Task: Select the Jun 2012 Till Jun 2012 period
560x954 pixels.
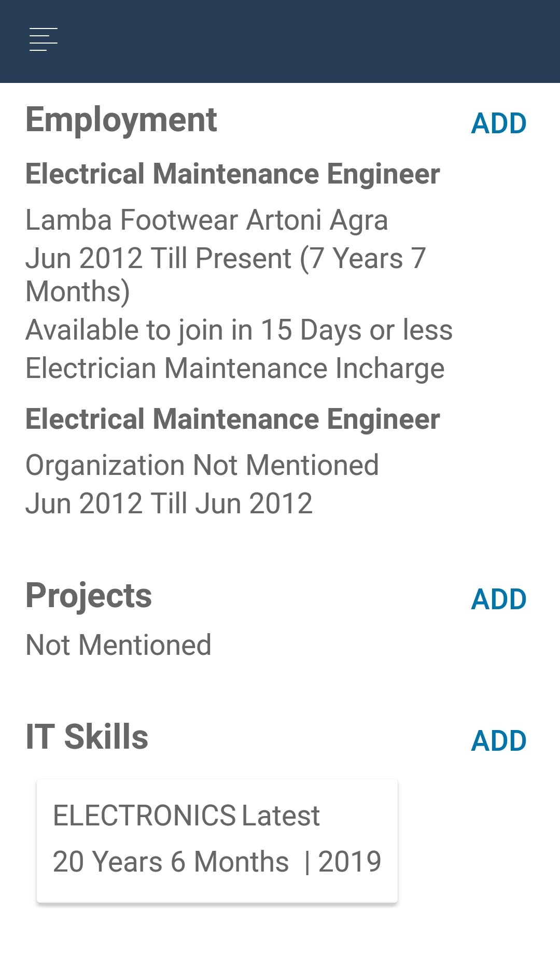Action: click(x=169, y=503)
